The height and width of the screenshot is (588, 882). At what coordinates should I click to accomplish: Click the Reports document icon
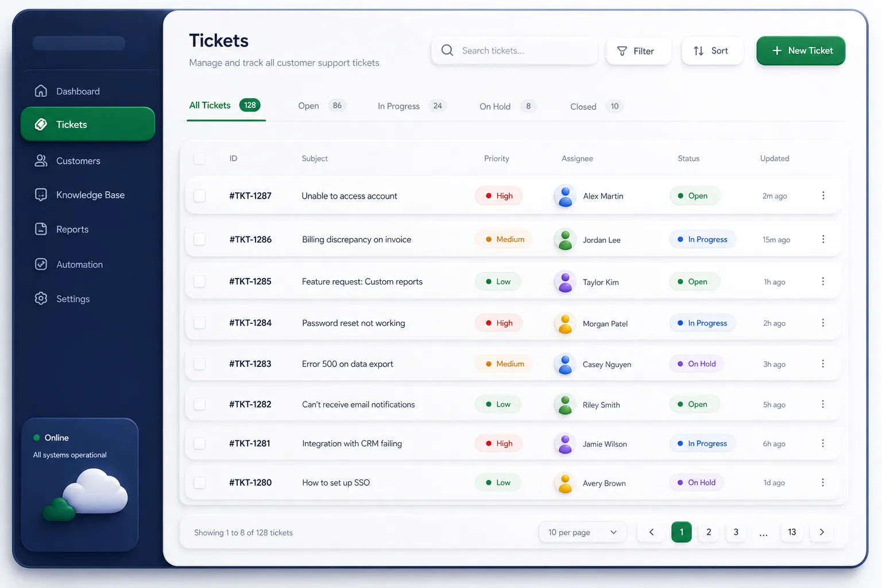(41, 229)
